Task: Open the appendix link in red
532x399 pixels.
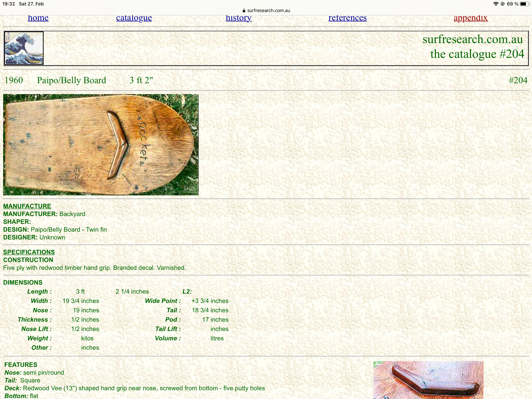Action: (x=470, y=18)
